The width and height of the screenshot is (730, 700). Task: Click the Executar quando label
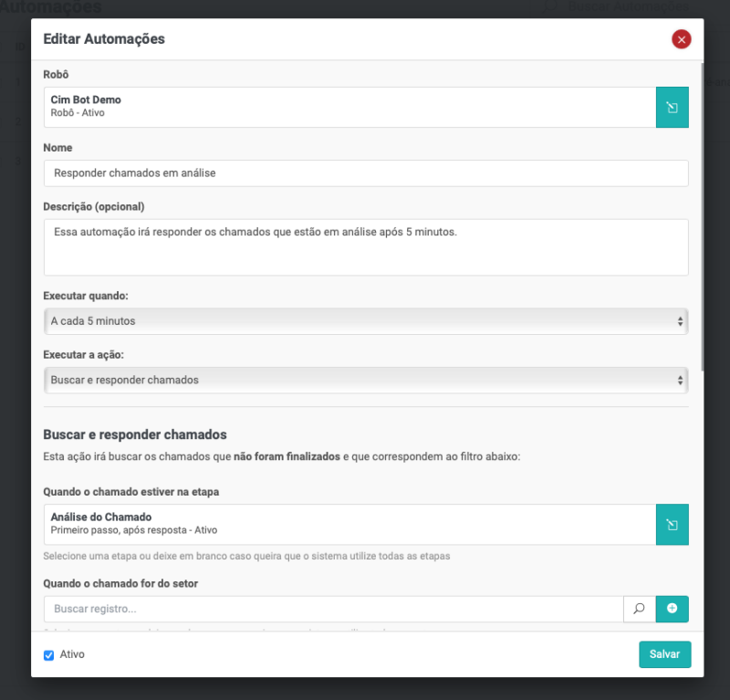point(86,296)
